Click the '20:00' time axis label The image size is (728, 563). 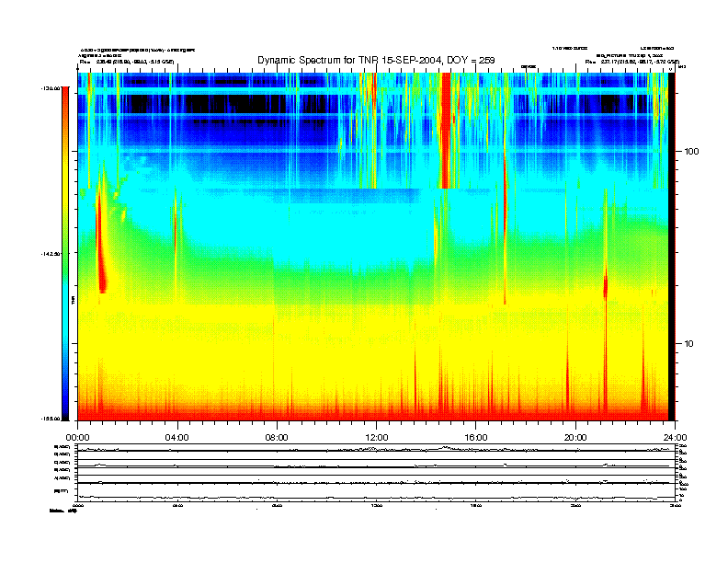coord(575,438)
